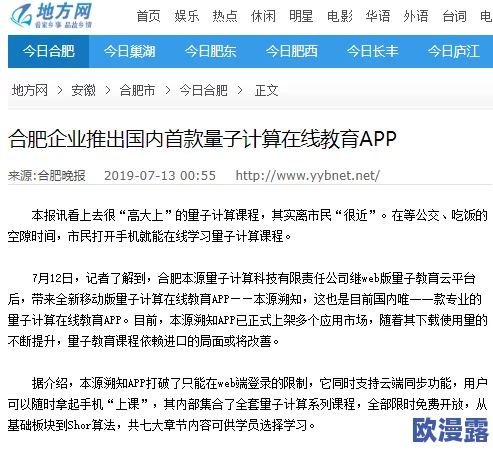The width and height of the screenshot is (493, 451).
Task: Open the 电影 menu item
Action: (x=340, y=16)
